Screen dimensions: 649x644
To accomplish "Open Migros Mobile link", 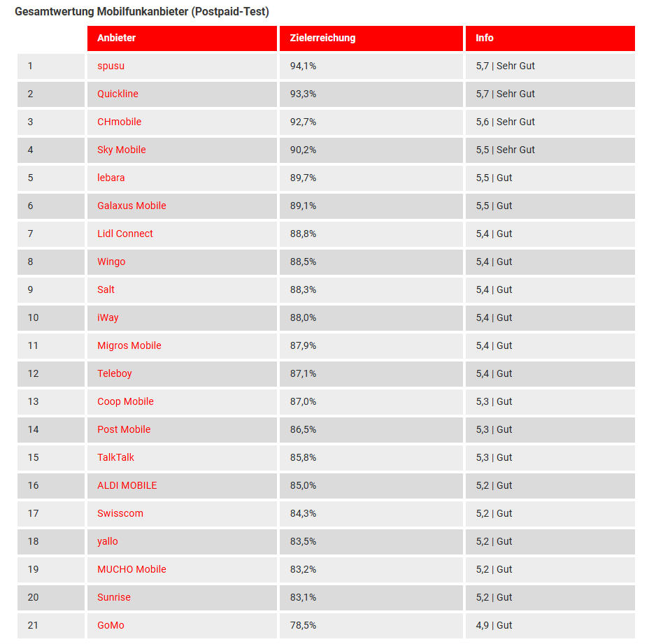I will click(x=129, y=345).
